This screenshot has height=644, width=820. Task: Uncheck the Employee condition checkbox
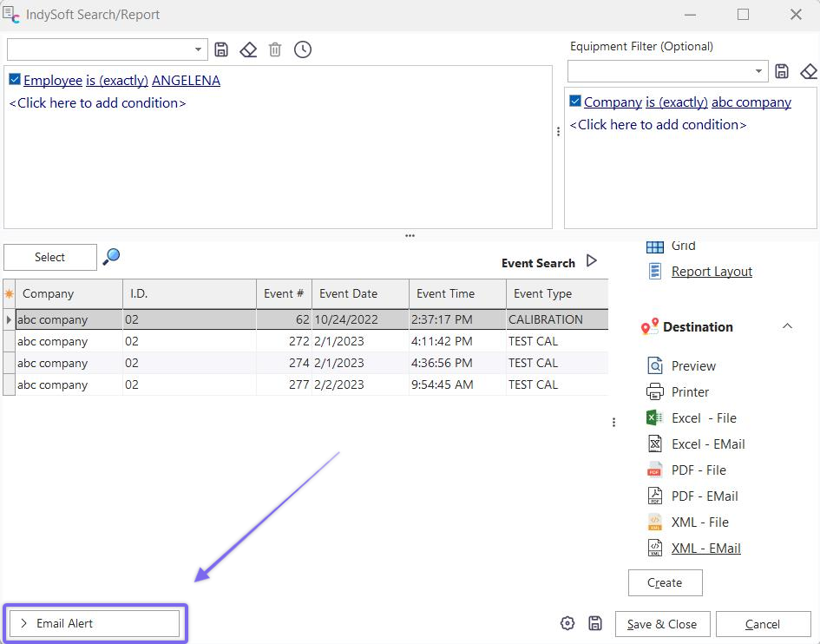pos(15,80)
